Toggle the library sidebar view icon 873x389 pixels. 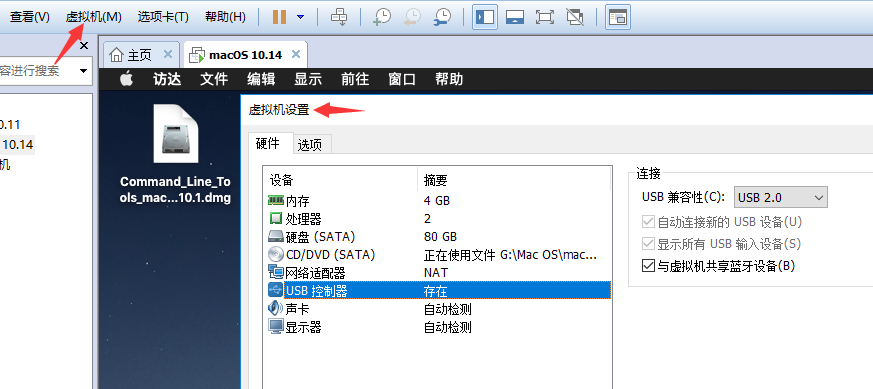coord(485,17)
